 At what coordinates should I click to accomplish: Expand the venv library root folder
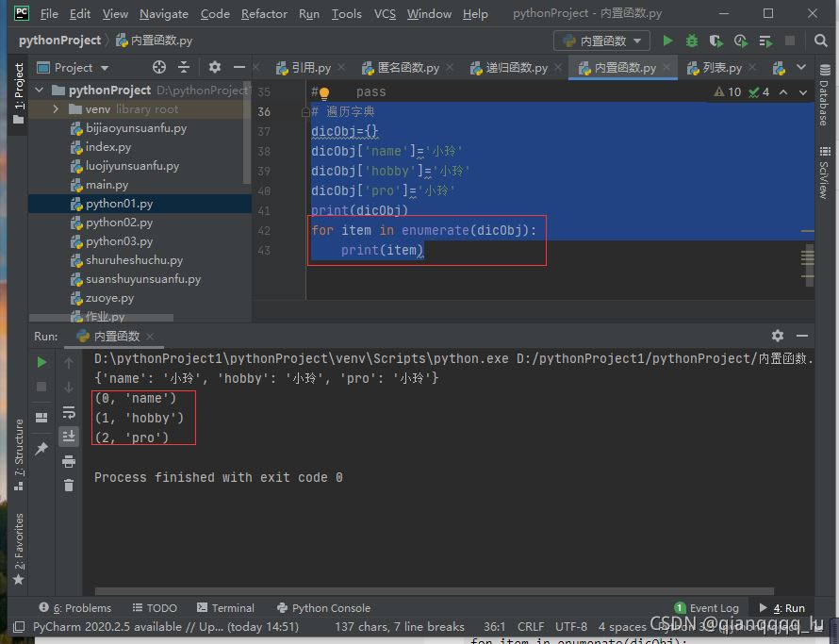tap(57, 109)
